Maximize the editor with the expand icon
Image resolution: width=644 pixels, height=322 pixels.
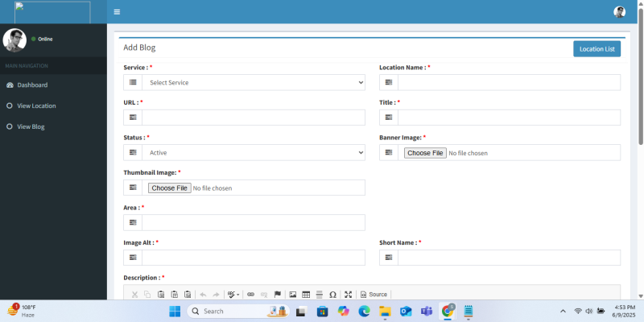[x=349, y=295]
